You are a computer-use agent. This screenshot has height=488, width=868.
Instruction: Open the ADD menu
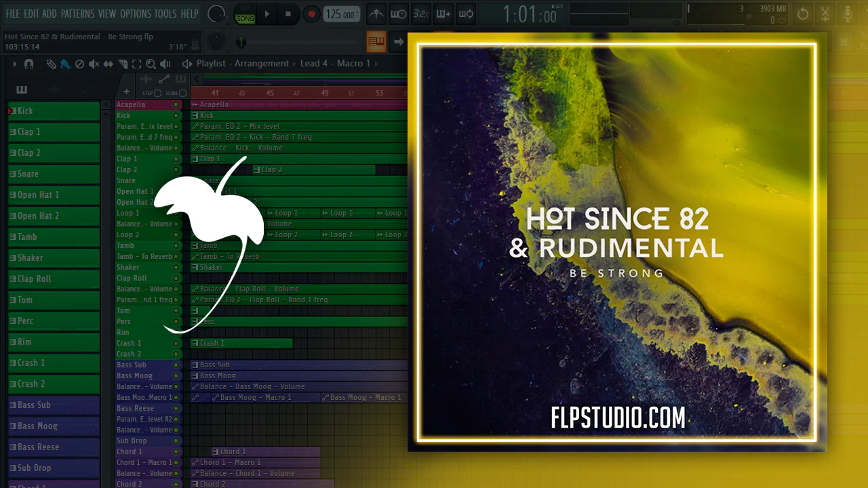click(50, 14)
